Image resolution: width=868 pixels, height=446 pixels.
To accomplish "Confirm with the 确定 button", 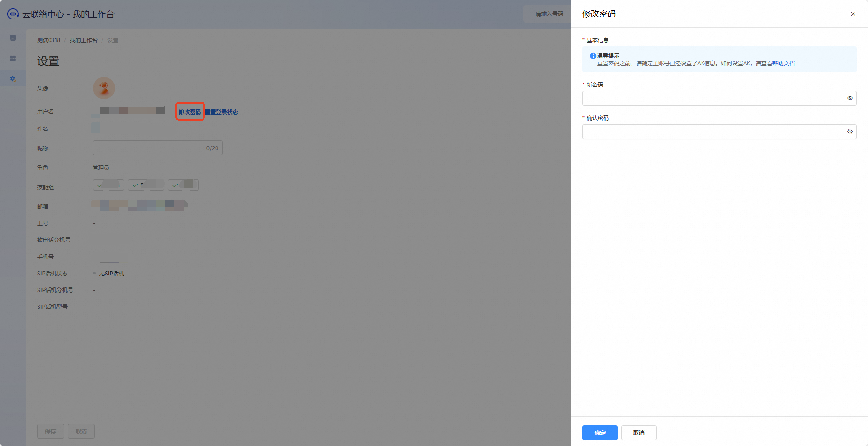I will (600, 433).
